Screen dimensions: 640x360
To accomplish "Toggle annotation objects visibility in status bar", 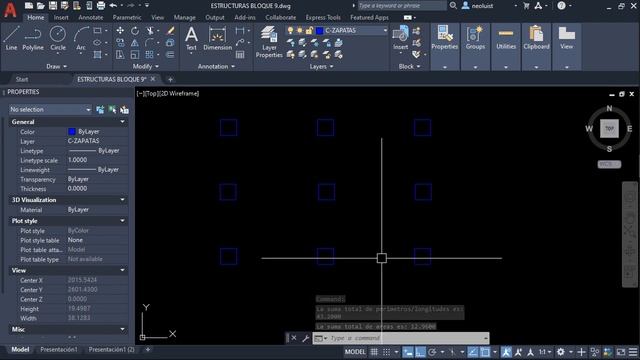I will click(x=506, y=352).
